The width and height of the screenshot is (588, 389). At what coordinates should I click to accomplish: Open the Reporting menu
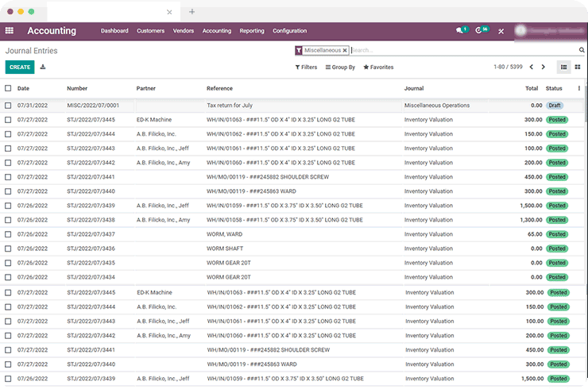point(252,31)
